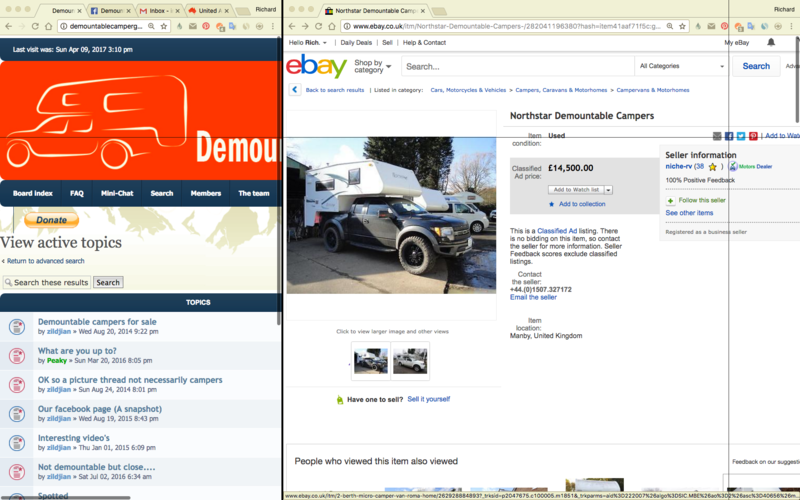The image size is (800, 500).
Task: Click back arrow in left browser window
Action: 9,26
